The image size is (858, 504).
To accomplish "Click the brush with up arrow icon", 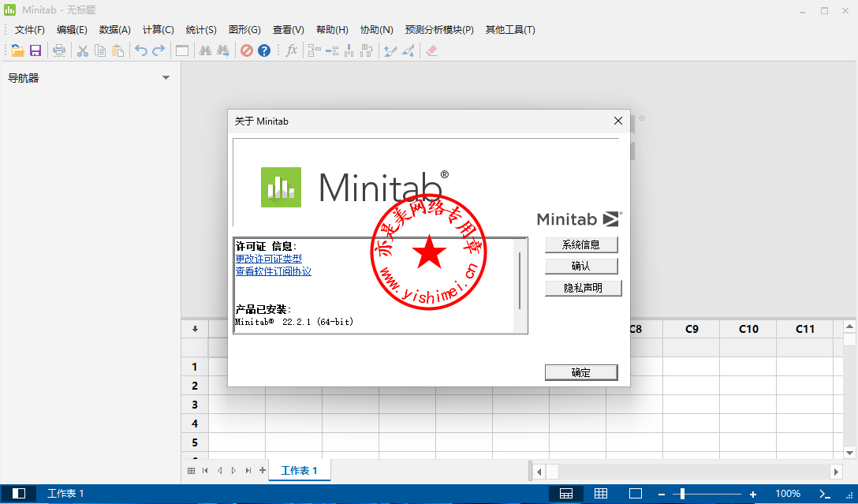I will click(x=390, y=51).
